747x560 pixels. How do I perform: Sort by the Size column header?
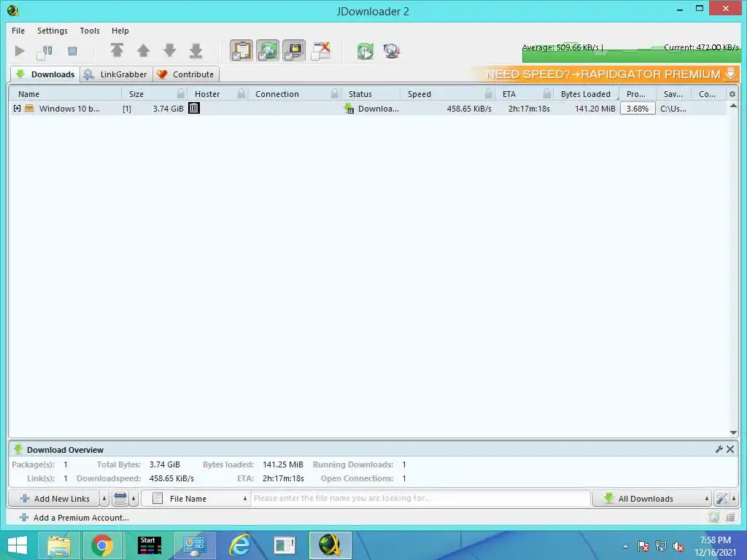pyautogui.click(x=136, y=94)
